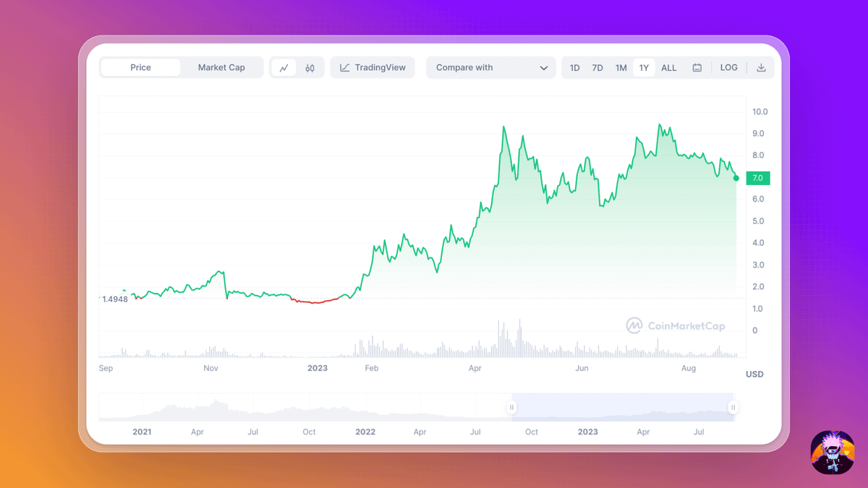
Task: Set the range to 1D
Action: (575, 68)
